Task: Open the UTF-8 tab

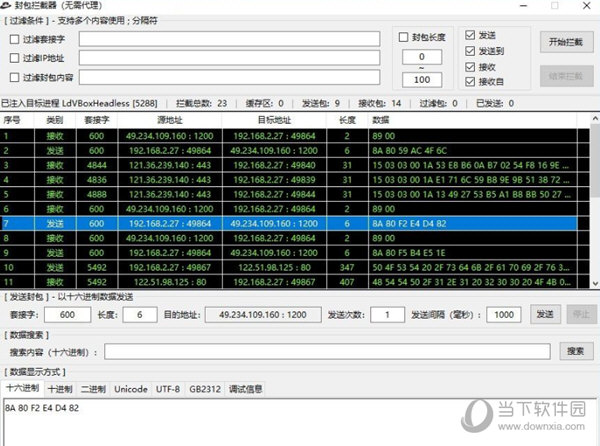Action: (168, 389)
